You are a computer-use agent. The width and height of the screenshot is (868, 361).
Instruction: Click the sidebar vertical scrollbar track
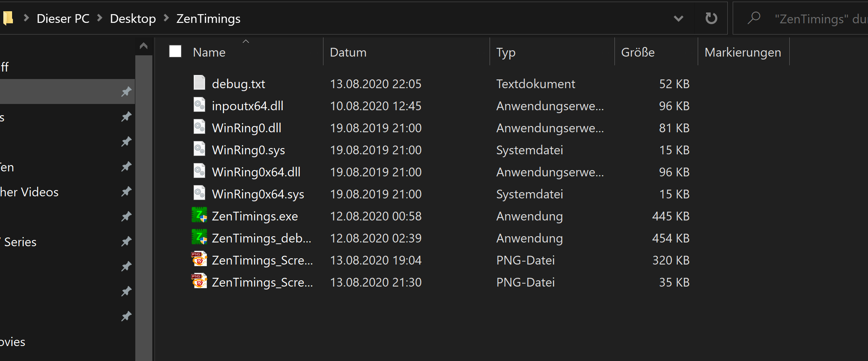coord(144,208)
